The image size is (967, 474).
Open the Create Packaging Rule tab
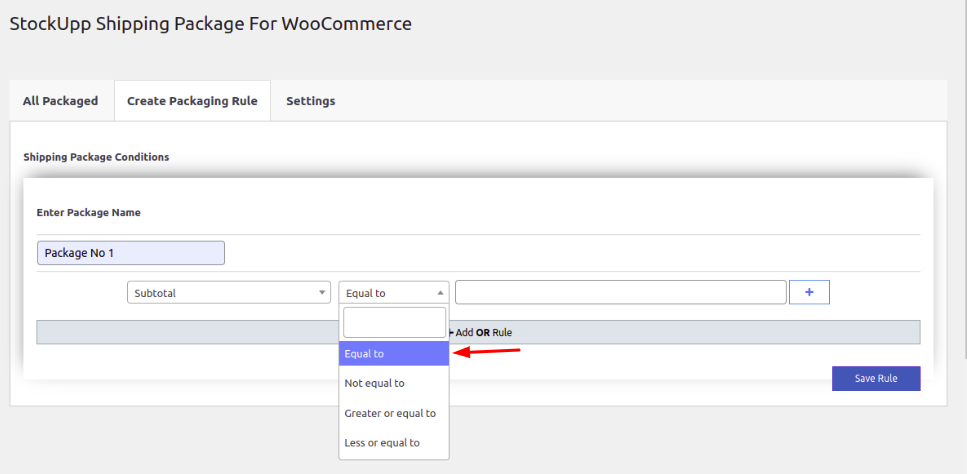click(x=192, y=100)
